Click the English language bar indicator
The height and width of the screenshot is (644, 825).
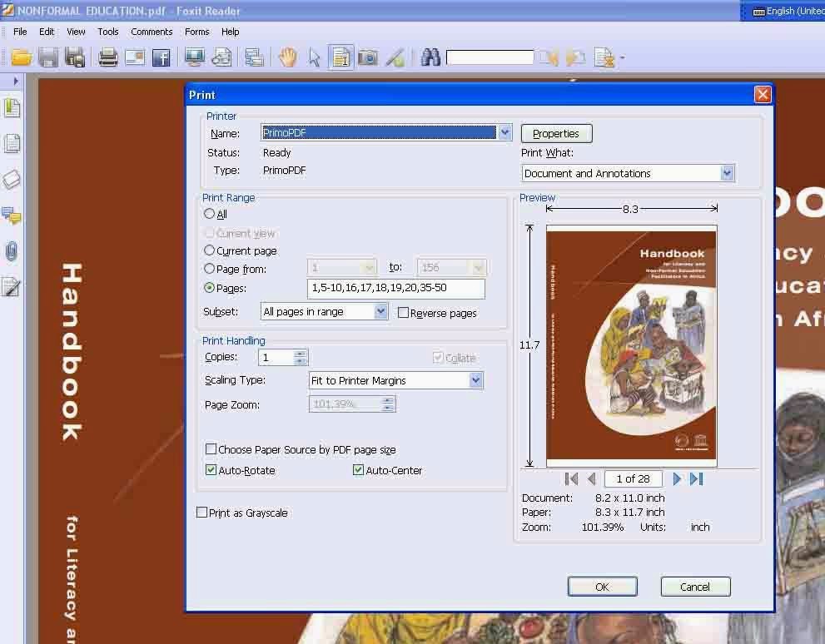(787, 11)
